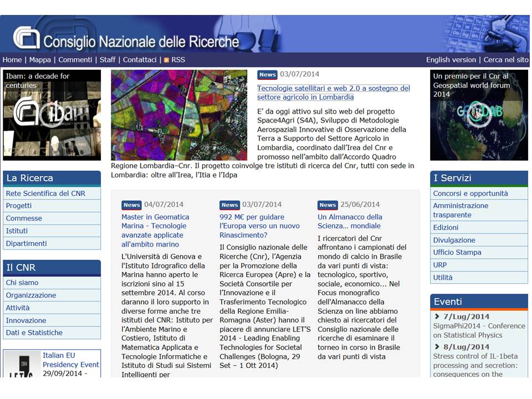The height and width of the screenshot is (399, 532).
Task: Open Amministrazione trasparente
Action: [x=479, y=211]
